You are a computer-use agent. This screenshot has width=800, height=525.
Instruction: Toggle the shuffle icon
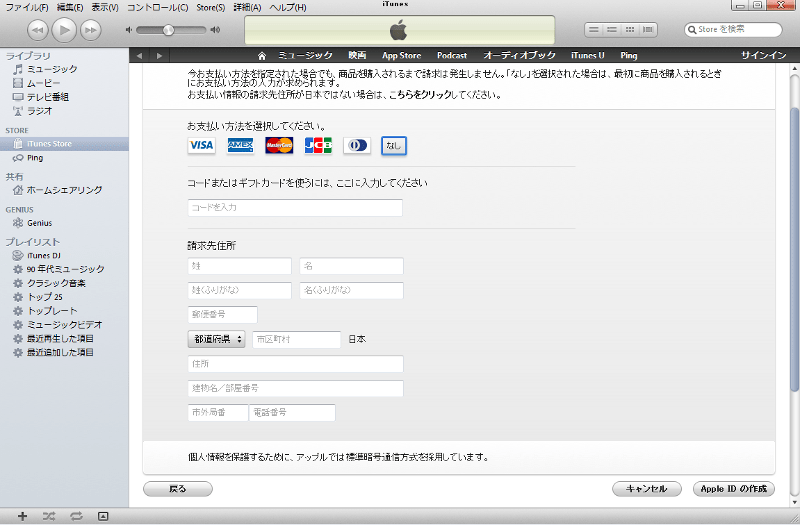49,516
